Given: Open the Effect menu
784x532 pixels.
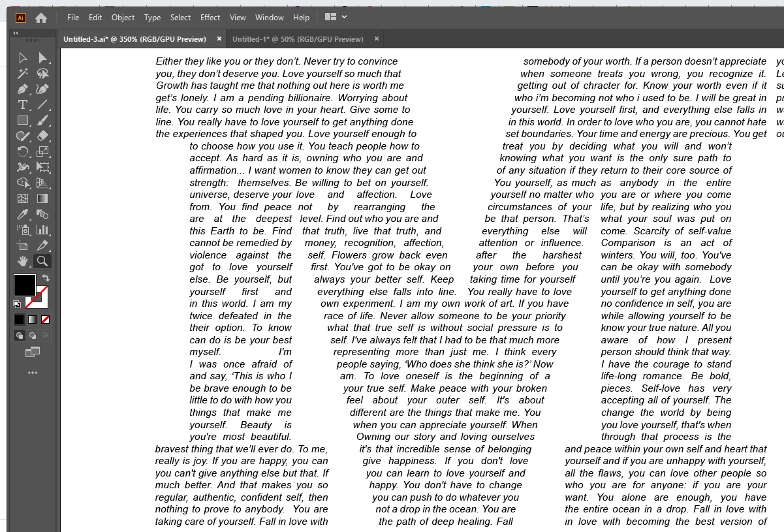Looking at the screenshot, I should (210, 18).
